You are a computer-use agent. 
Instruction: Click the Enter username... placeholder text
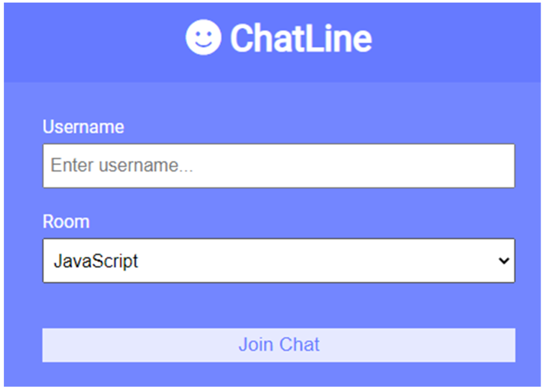[x=122, y=166]
